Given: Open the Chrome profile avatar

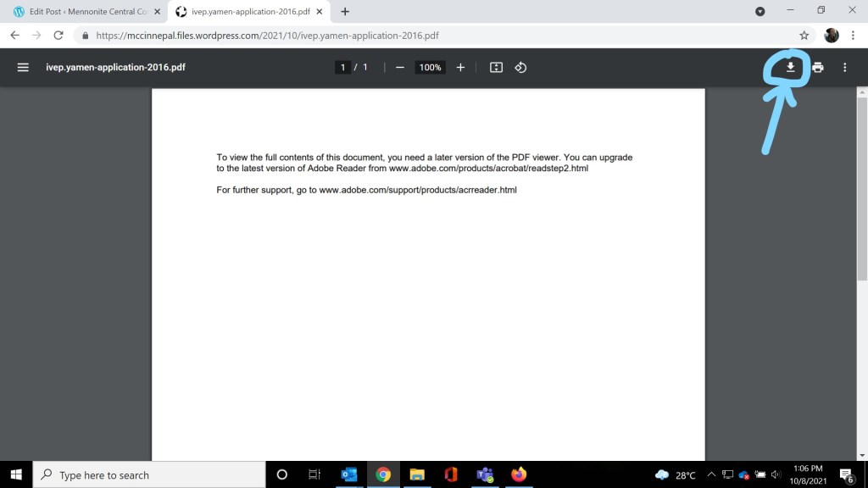Looking at the screenshot, I should coord(832,36).
